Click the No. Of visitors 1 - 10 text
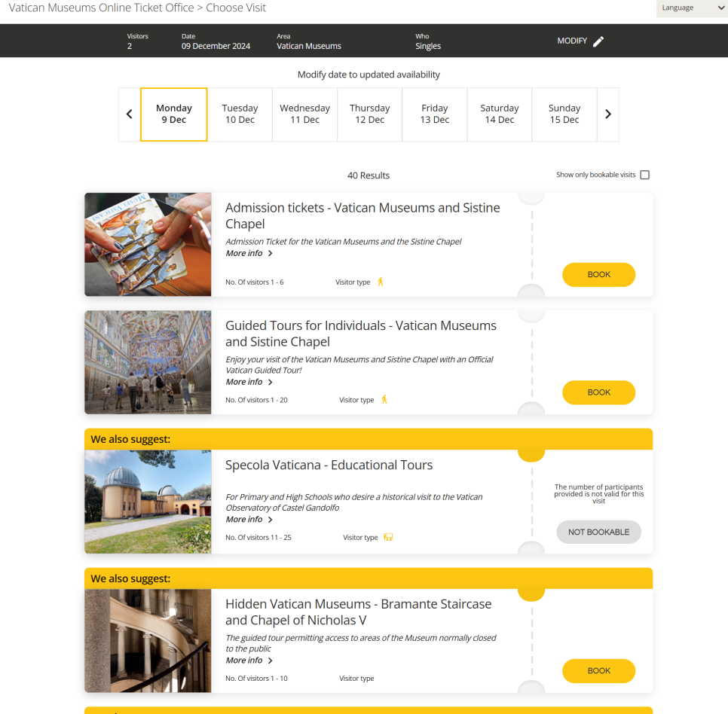The height and width of the screenshot is (714, 728). [x=256, y=679]
